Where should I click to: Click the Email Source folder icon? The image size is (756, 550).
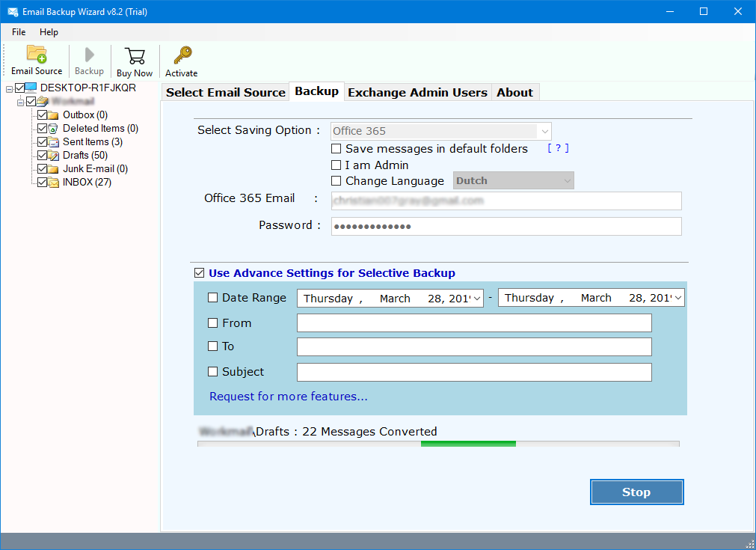[x=37, y=55]
